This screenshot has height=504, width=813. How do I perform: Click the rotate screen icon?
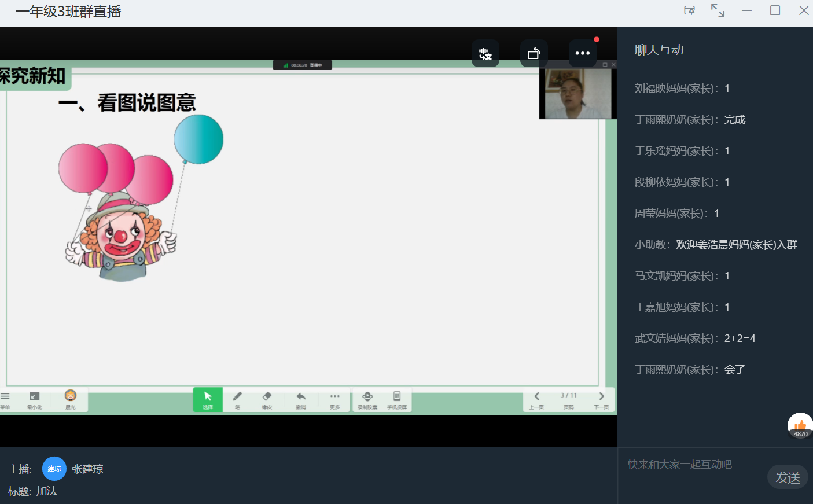534,54
